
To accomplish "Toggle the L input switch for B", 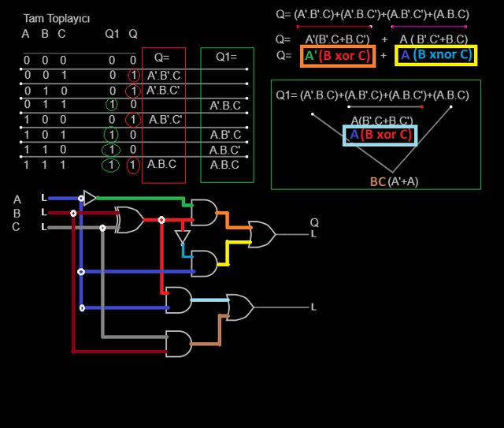I will (x=44, y=212).
